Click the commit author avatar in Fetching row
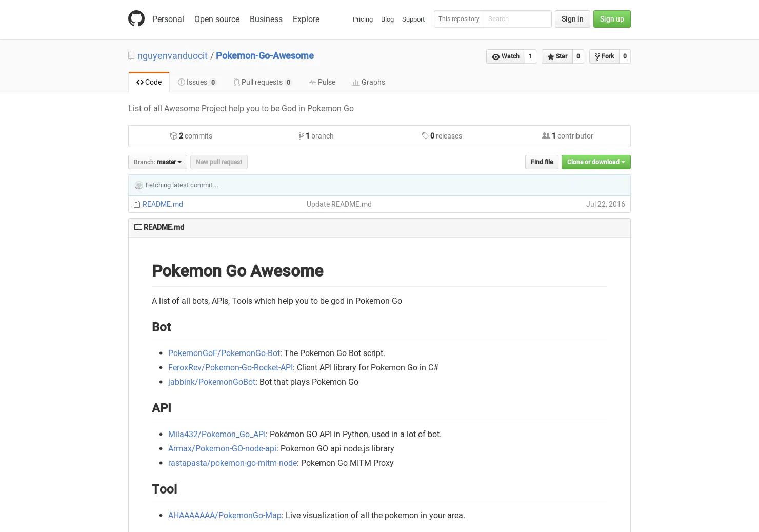The height and width of the screenshot is (532, 759). tap(138, 185)
